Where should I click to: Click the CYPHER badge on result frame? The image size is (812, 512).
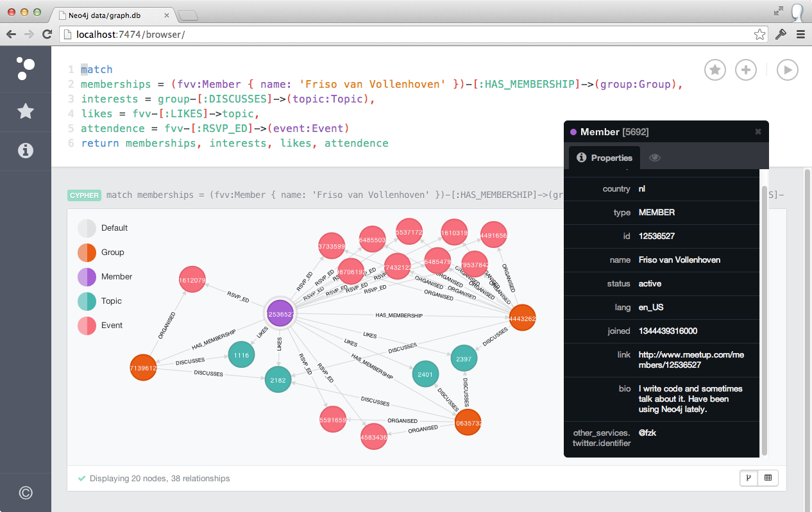[x=84, y=195]
